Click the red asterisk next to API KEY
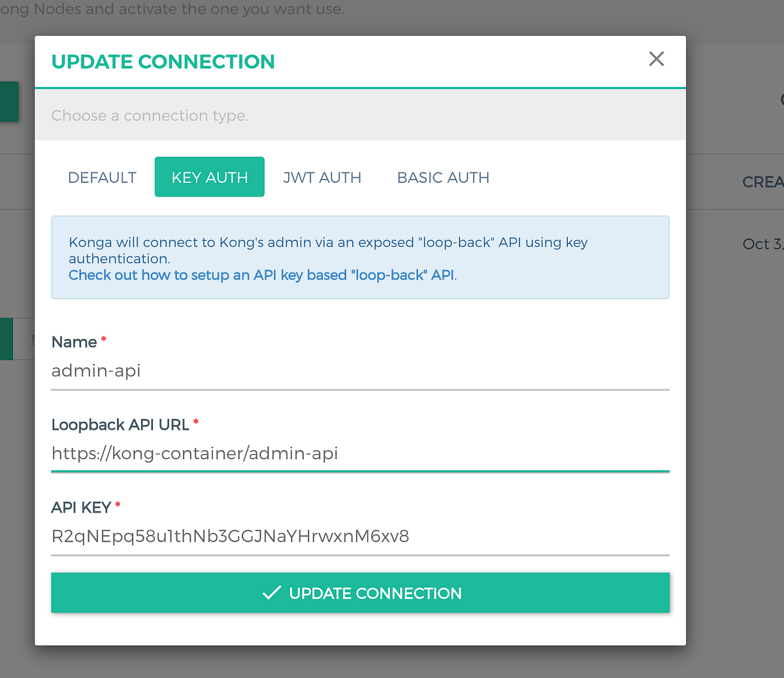Screen dimensions: 784x678 [x=117, y=504]
